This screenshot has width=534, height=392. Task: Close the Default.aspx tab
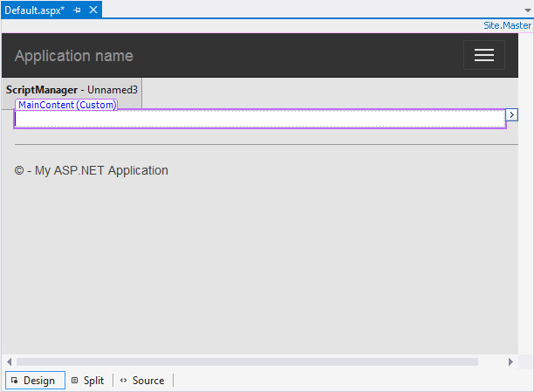click(x=92, y=9)
